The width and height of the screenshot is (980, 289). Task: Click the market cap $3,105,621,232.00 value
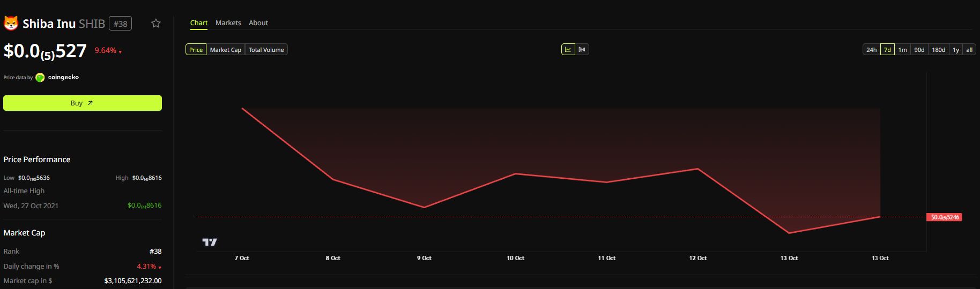pos(133,281)
